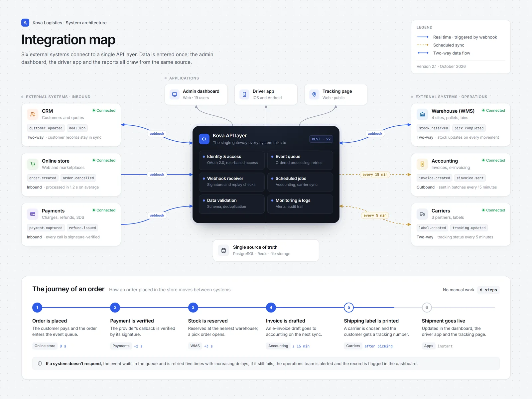Click the Online store Connected status
532x399 pixels.
click(x=104, y=160)
